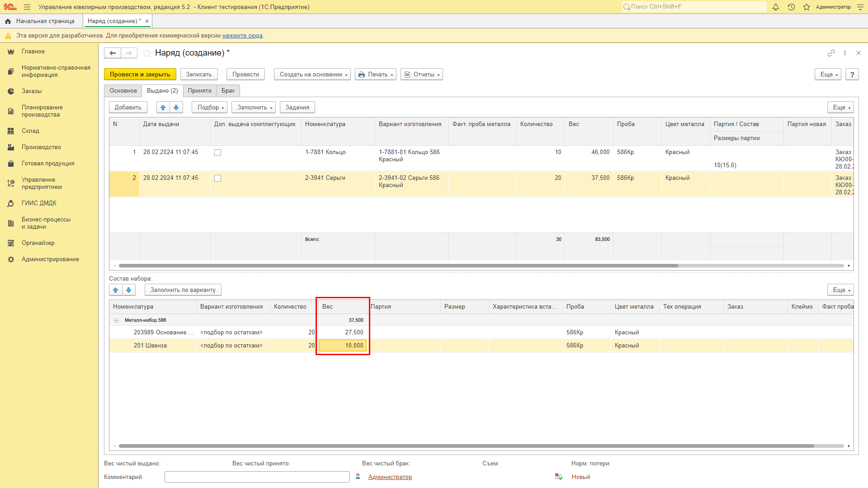Click the Записать button
This screenshot has width=868, height=488.
coord(199,74)
